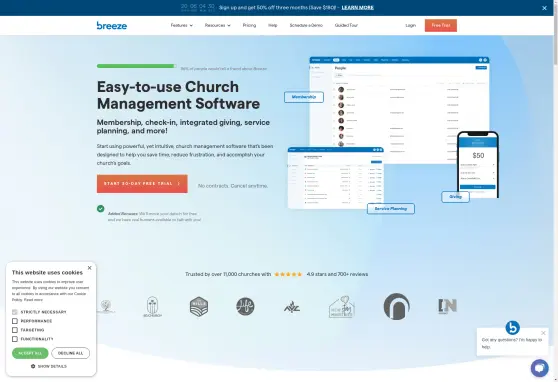
Task: Click the Breeze chat avatar icon
Action: (512, 328)
